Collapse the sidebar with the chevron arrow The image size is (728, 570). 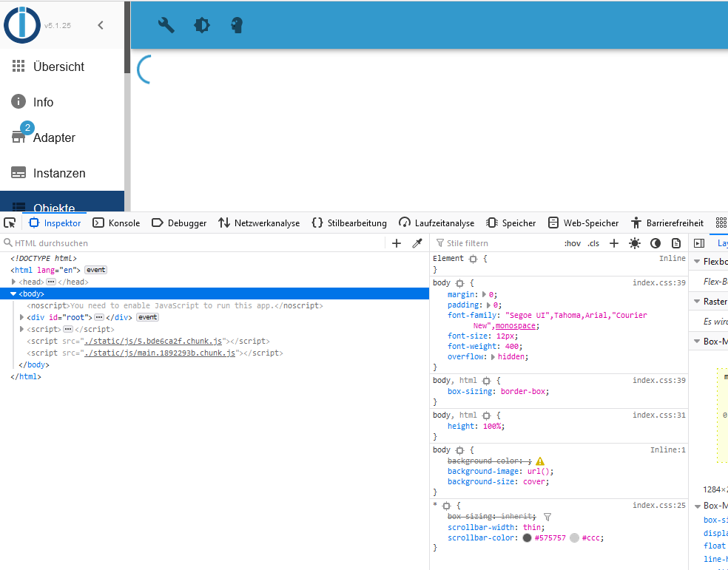tap(101, 26)
